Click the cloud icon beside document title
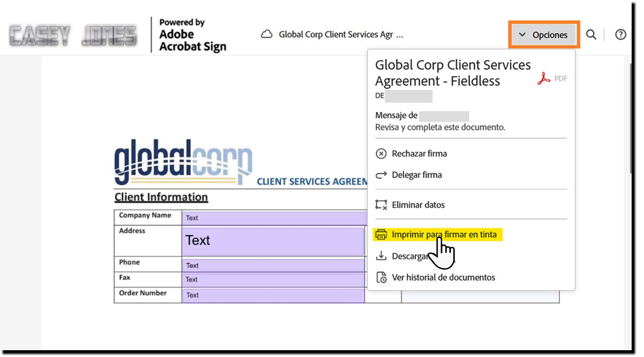644x357 pixels. 267,35
